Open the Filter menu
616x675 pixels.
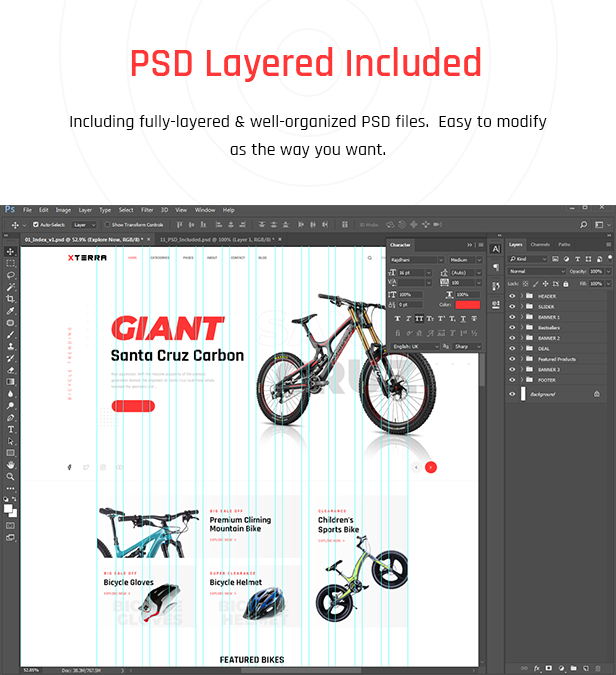pyautogui.click(x=147, y=210)
